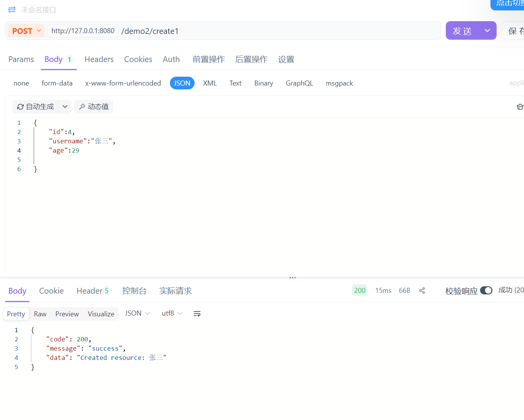Open the Cookies tab
This screenshot has width=524, height=420.
(138, 59)
